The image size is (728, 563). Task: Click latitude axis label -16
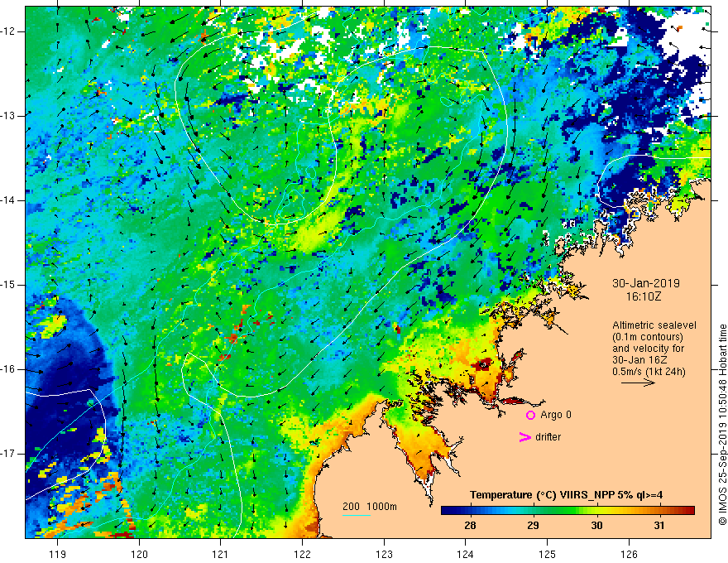click(8, 369)
